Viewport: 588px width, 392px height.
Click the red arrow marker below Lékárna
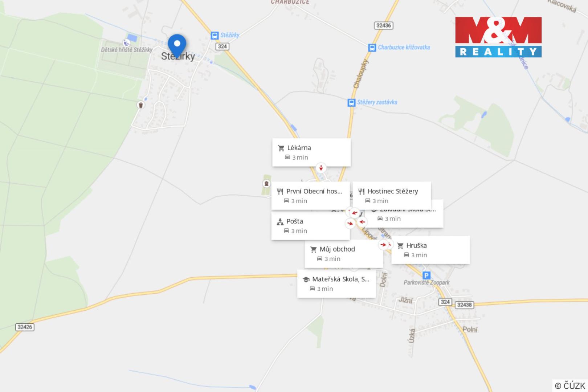pyautogui.click(x=321, y=168)
